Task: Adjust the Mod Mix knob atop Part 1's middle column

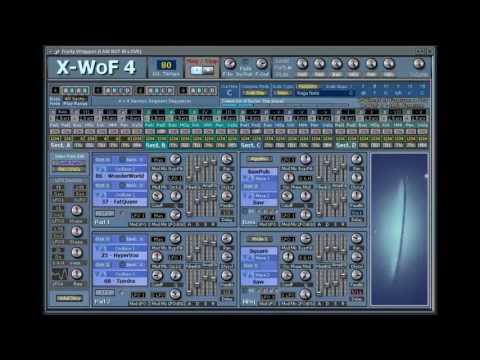Action: [x=175, y=160]
